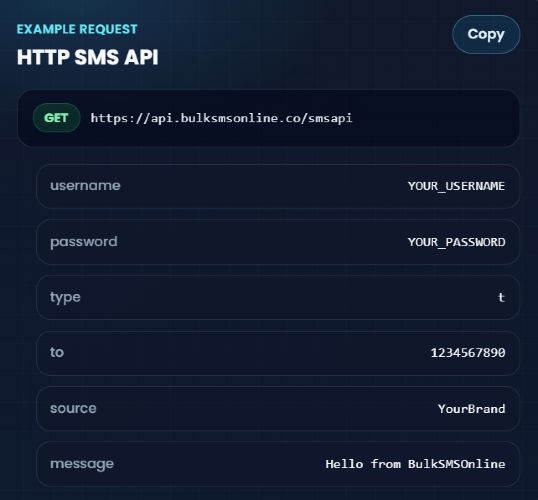Click the YourBrand source value
This screenshot has height=500, width=538.
click(471, 409)
